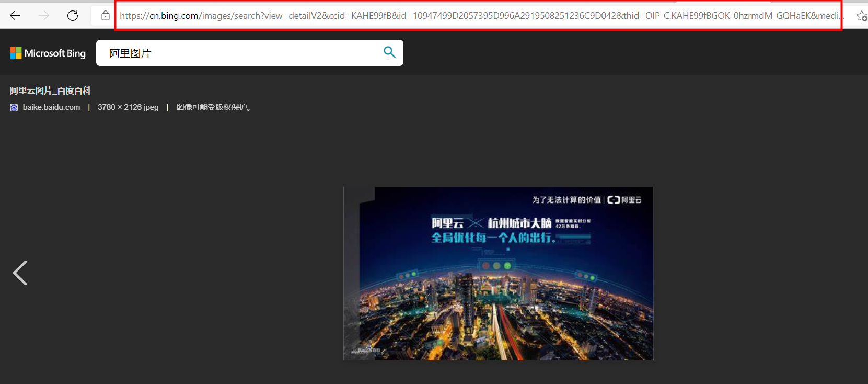Click the 图像可能受版权保护 copyright notice

click(x=214, y=107)
